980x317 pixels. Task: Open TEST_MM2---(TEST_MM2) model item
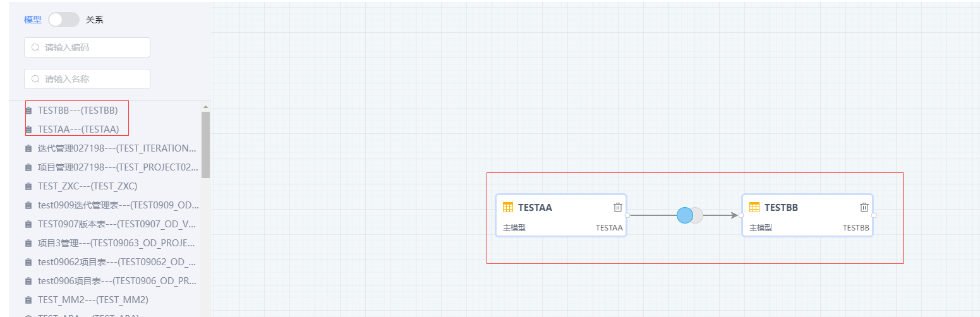click(x=93, y=300)
